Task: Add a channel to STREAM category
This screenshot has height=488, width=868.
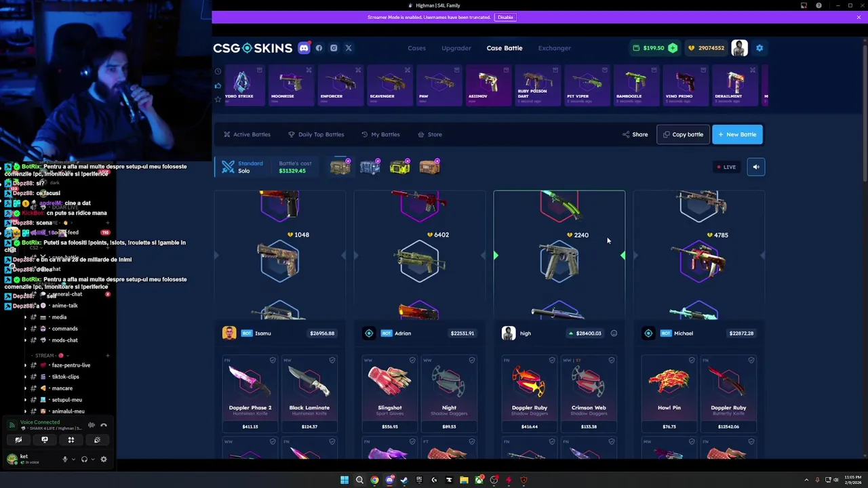Action: [107, 355]
